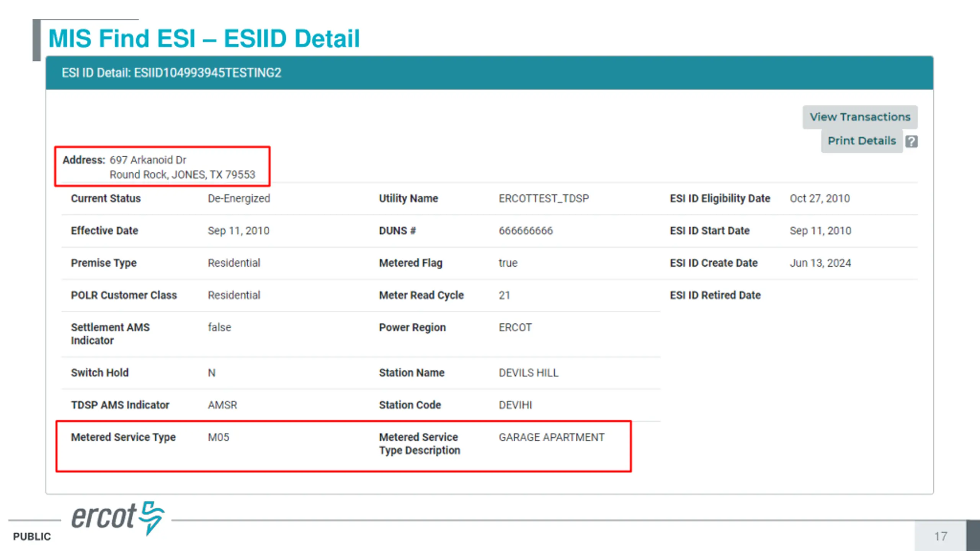Select the address line 697 Arkanoid Dr
This screenshot has width=980, height=551.
point(148,160)
